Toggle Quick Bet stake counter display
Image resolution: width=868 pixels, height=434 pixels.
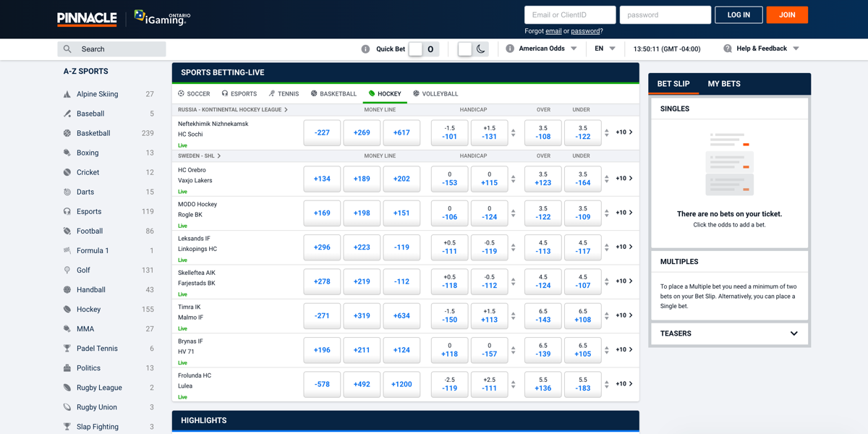pos(432,48)
